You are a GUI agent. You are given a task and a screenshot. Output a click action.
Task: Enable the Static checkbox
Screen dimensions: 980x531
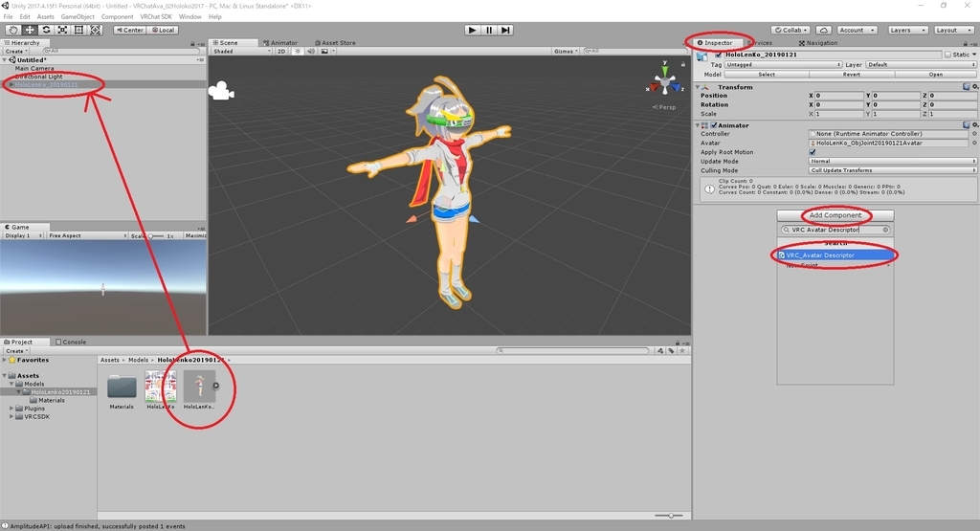(x=947, y=55)
